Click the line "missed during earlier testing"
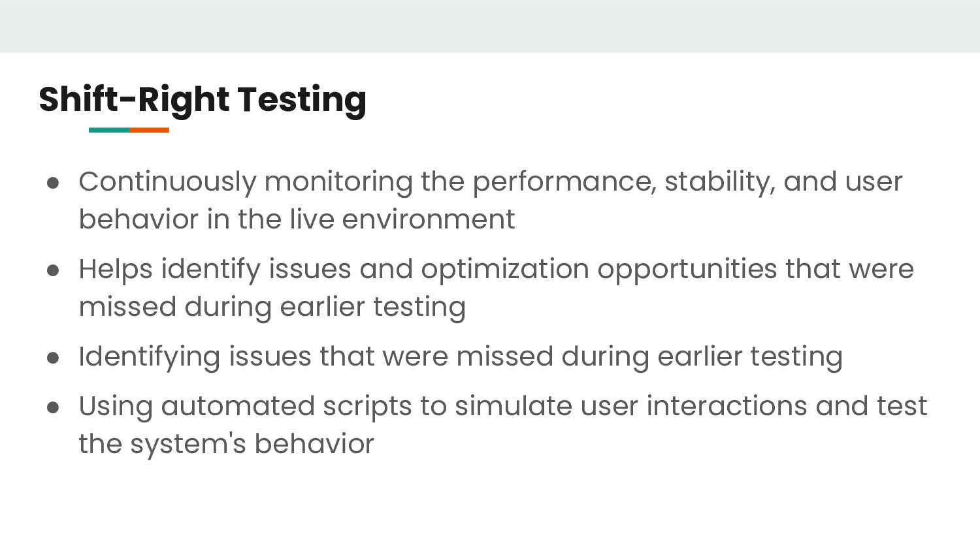980x551 pixels. [x=272, y=307]
